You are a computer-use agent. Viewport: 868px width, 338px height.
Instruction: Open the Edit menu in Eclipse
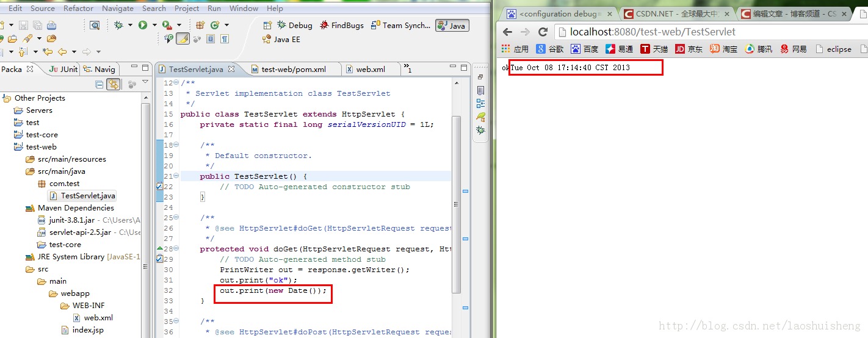(15, 9)
